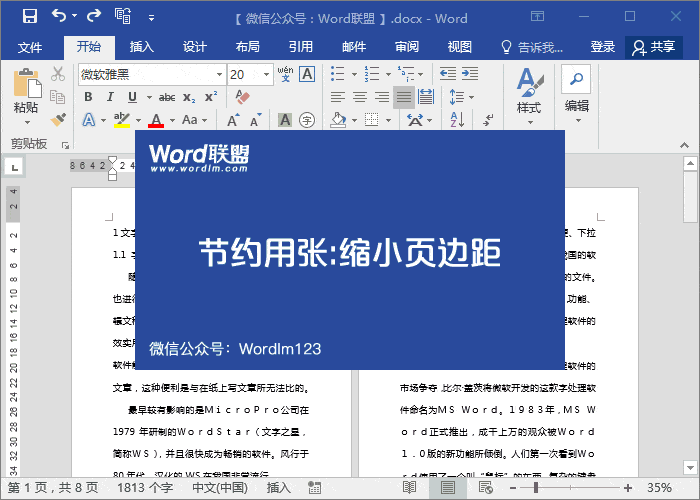Click the Paste clipboard icon
The height and width of the screenshot is (500, 700).
(x=26, y=83)
